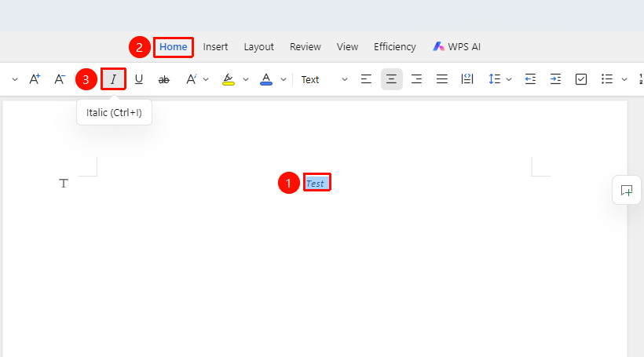
Task: Expand superscript options arrow
Action: click(206, 79)
